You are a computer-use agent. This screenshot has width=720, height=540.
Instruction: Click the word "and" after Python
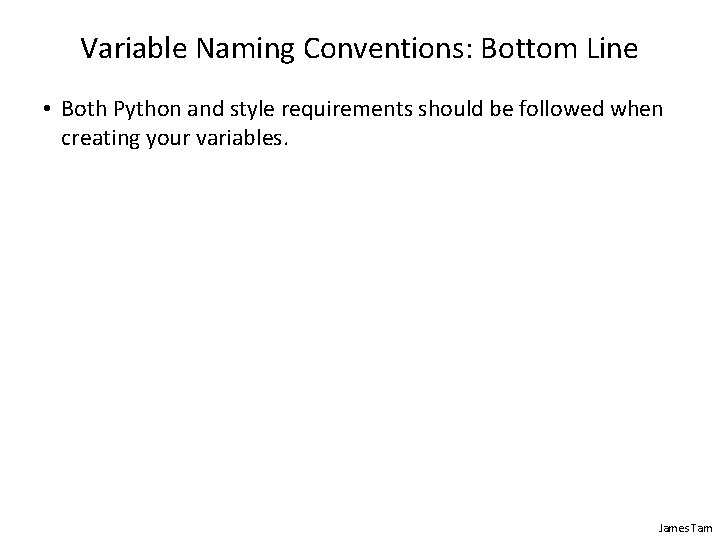205,109
